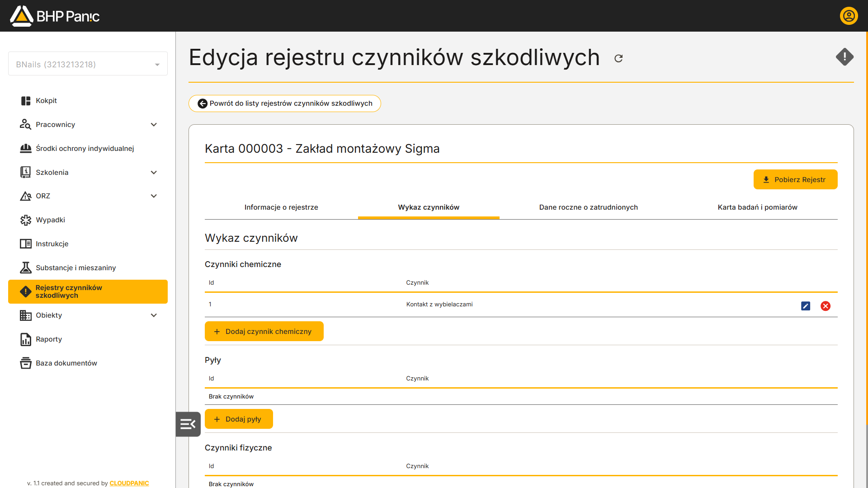Follow the CLOUDPANIC footer link

[x=129, y=483]
